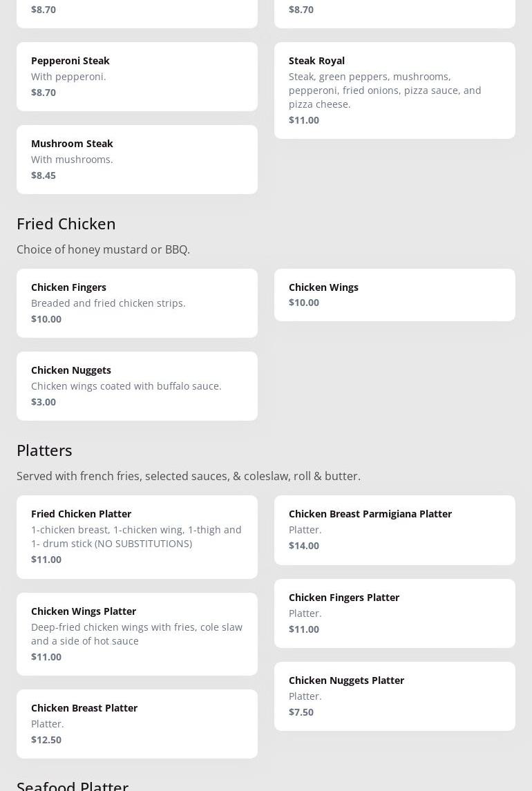Click the Chicken Fingers item under Fried Chicken
Viewport: 532px width, 791px height.
pos(137,303)
